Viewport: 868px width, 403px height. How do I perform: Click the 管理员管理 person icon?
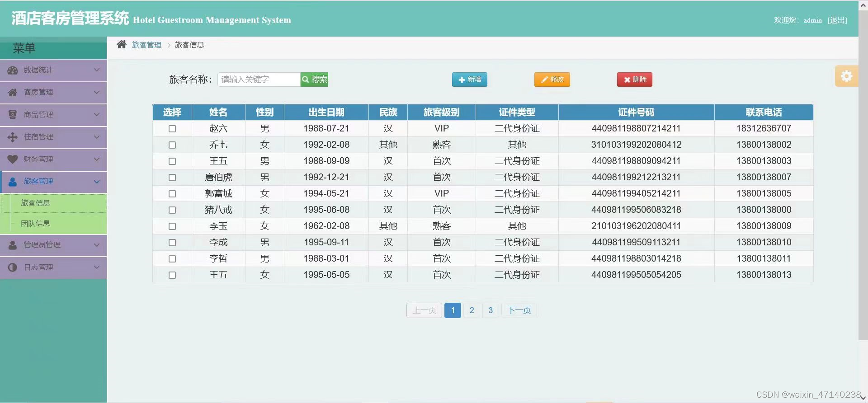click(x=13, y=245)
